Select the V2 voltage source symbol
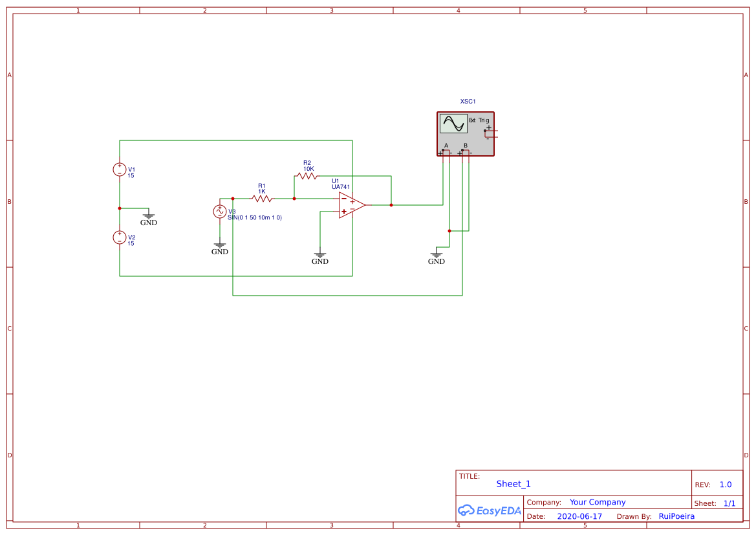756x535 pixels. coord(120,237)
